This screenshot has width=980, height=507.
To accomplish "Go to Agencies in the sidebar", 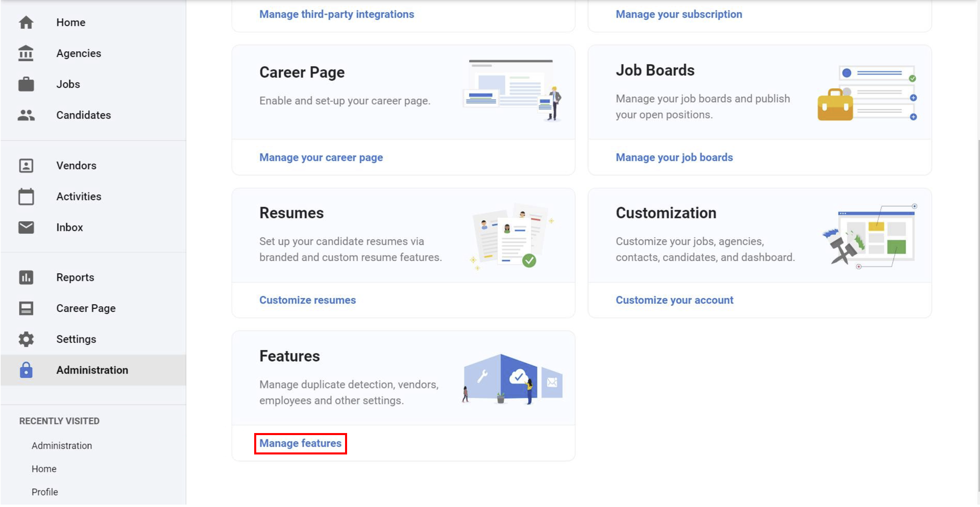I will (x=79, y=53).
